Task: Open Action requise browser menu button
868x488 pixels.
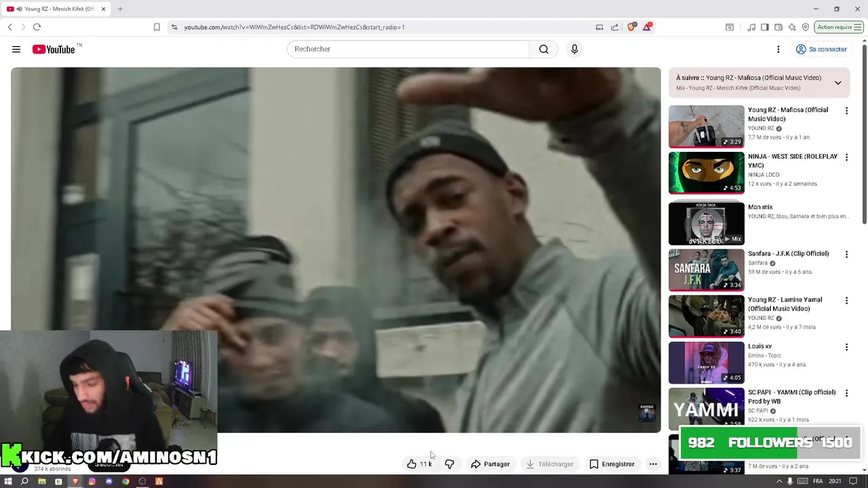Action: pyautogui.click(x=839, y=27)
